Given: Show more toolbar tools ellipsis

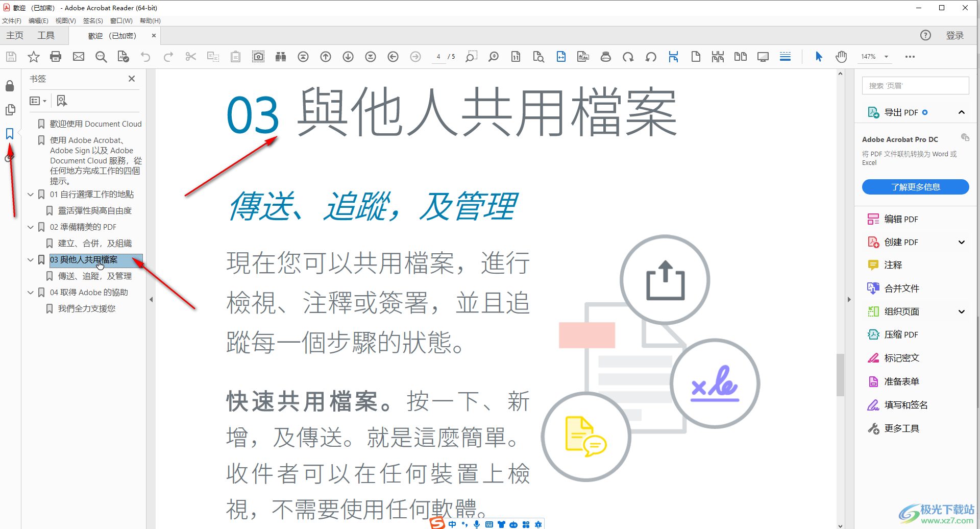Looking at the screenshot, I should (x=910, y=57).
